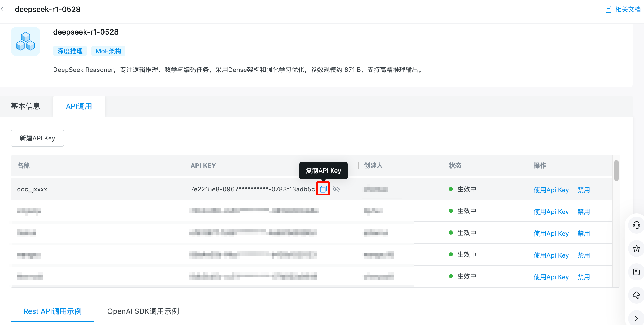644x325 pixels.
Task: Click the table vertical scrollbar thumb
Action: 616,170
